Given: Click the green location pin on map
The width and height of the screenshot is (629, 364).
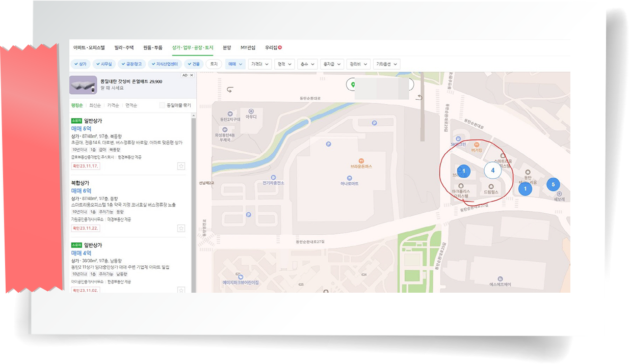Looking at the screenshot, I should point(352,85).
